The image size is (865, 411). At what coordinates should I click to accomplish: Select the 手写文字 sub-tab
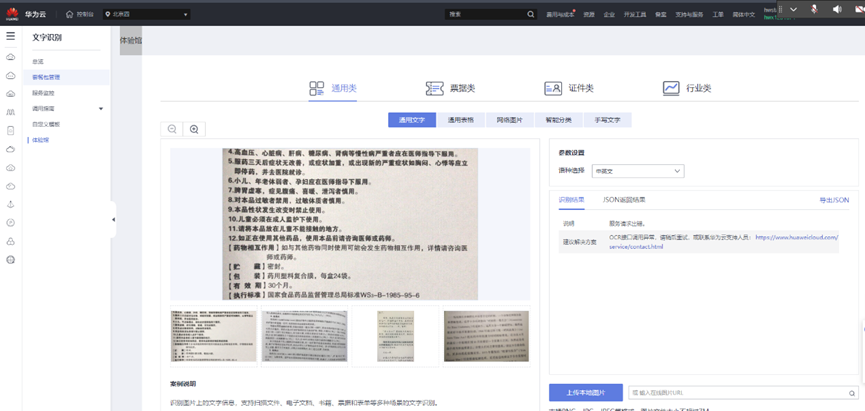pos(607,120)
